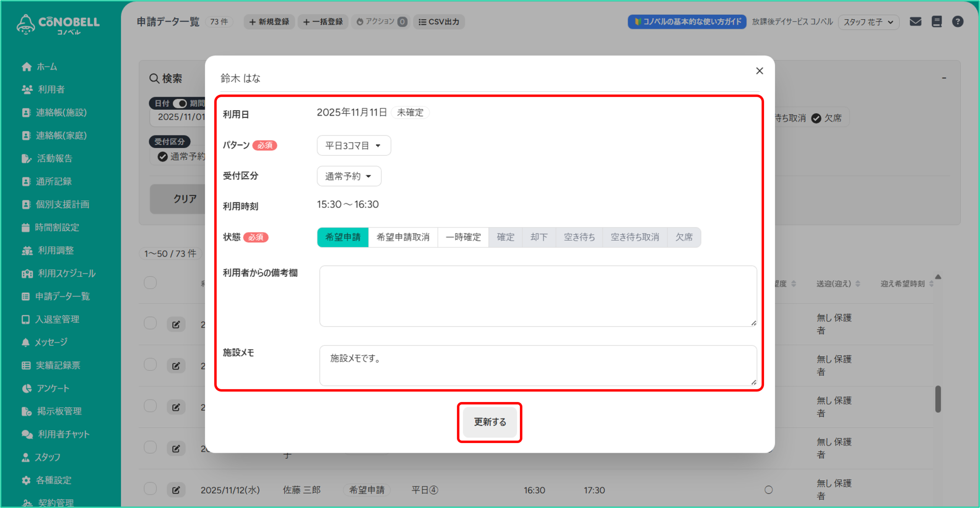Tick the checkbox on the 佐藤 三郎 row

[150, 488]
